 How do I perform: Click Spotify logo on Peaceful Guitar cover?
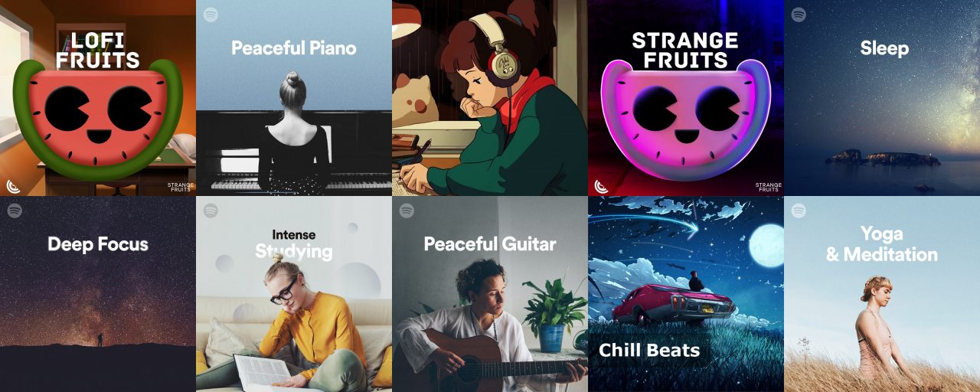point(407,211)
